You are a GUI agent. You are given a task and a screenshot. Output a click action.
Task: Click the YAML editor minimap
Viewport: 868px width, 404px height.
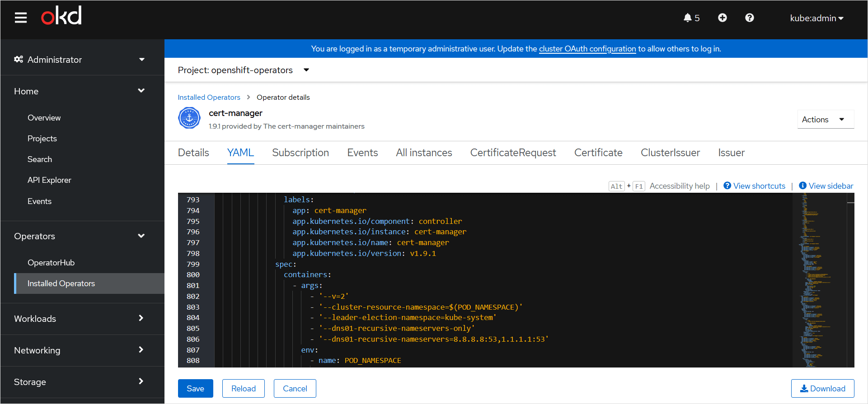819,280
